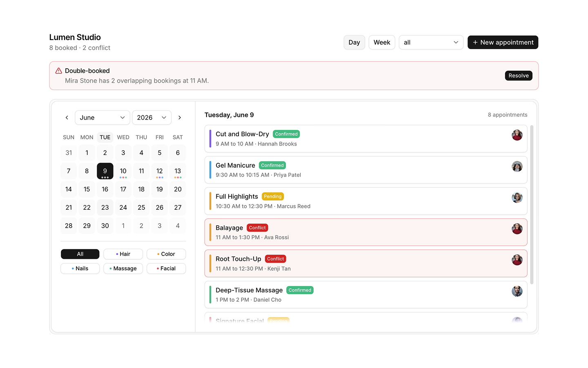Select June 23 on the calendar

105,207
